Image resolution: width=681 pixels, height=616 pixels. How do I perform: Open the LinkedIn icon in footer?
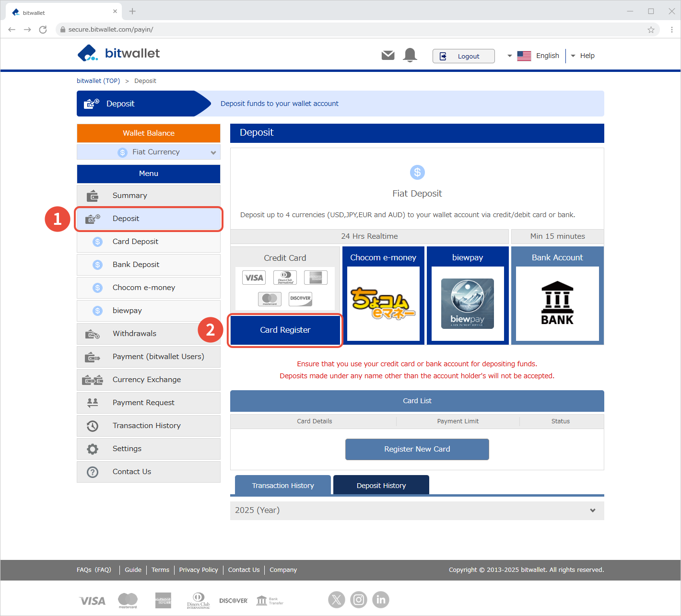tap(381, 600)
